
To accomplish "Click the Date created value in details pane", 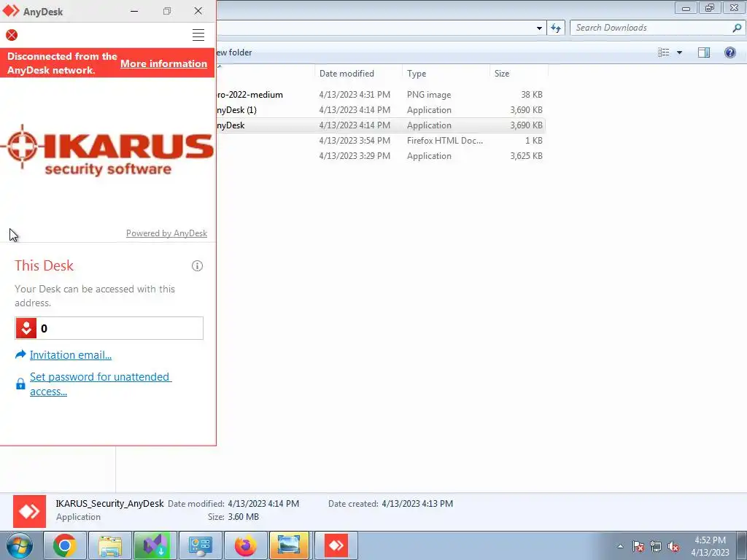I will (417, 503).
